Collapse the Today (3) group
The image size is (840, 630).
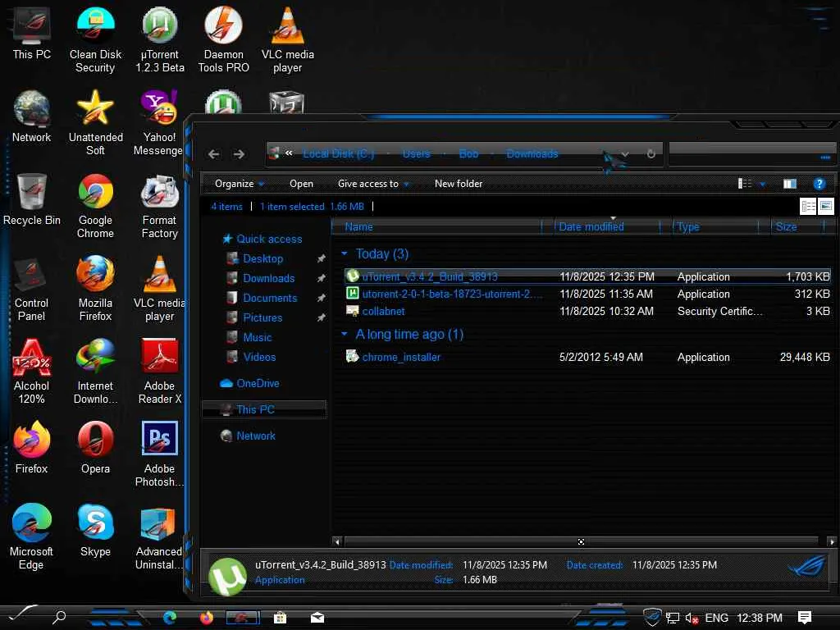coord(345,253)
